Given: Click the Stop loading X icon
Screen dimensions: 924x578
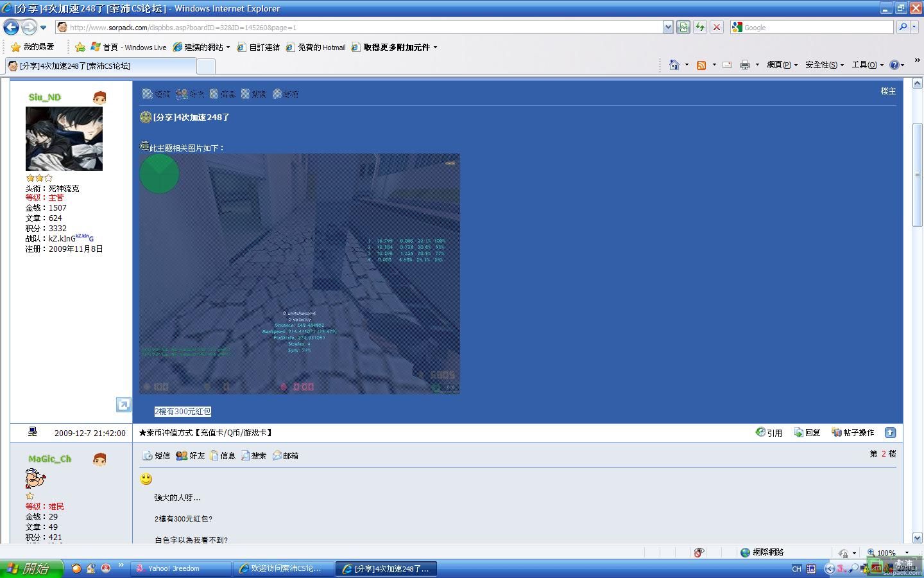Looking at the screenshot, I should click(717, 27).
